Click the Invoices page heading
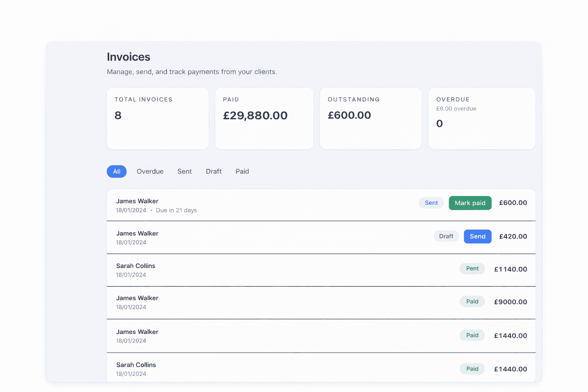The width and height of the screenshot is (588, 392). 128,57
